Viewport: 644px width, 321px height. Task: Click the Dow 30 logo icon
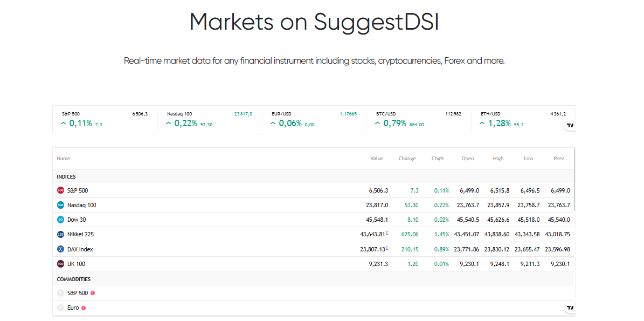pos(61,220)
